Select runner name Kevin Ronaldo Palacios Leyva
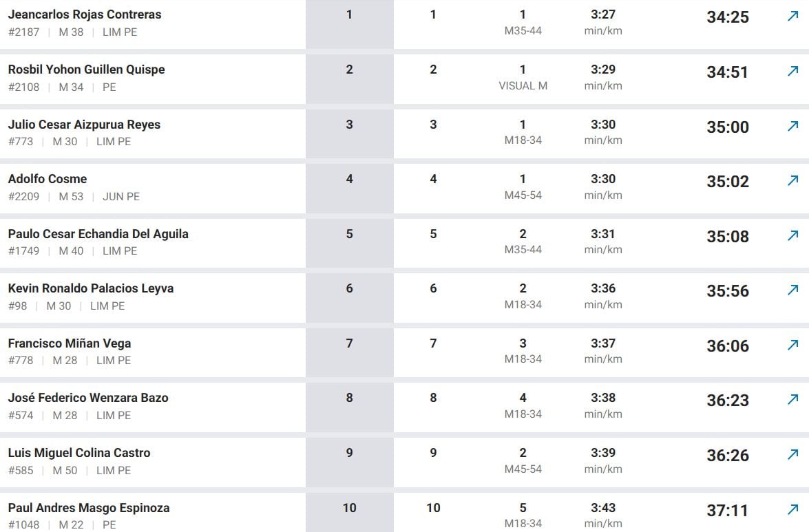Image resolution: width=809 pixels, height=532 pixels. click(91, 288)
